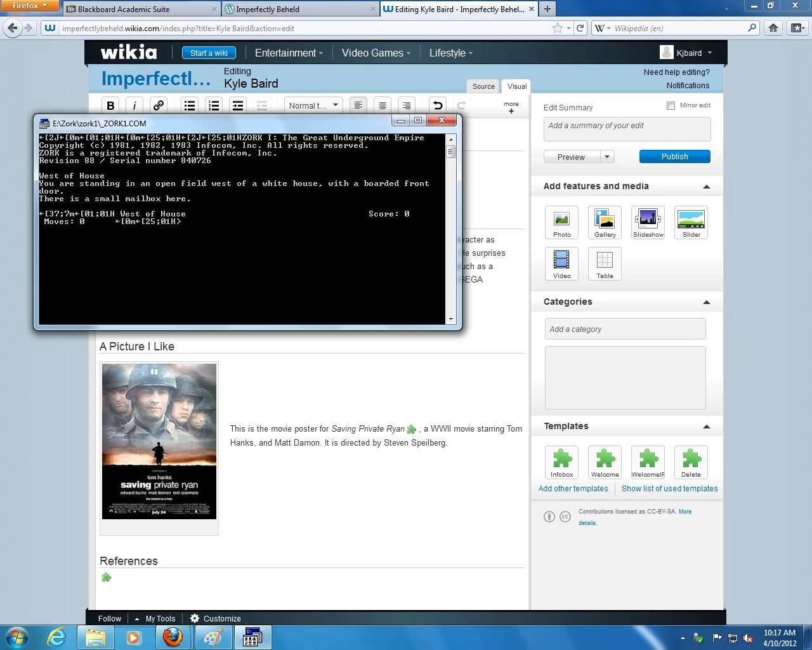812x650 pixels.
Task: Focus the browser address bar
Action: [304, 28]
